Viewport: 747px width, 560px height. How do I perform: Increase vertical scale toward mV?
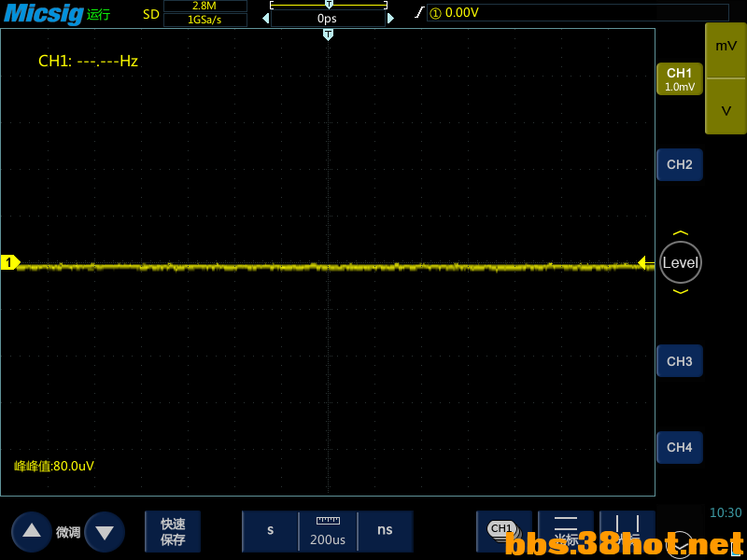[x=726, y=49]
